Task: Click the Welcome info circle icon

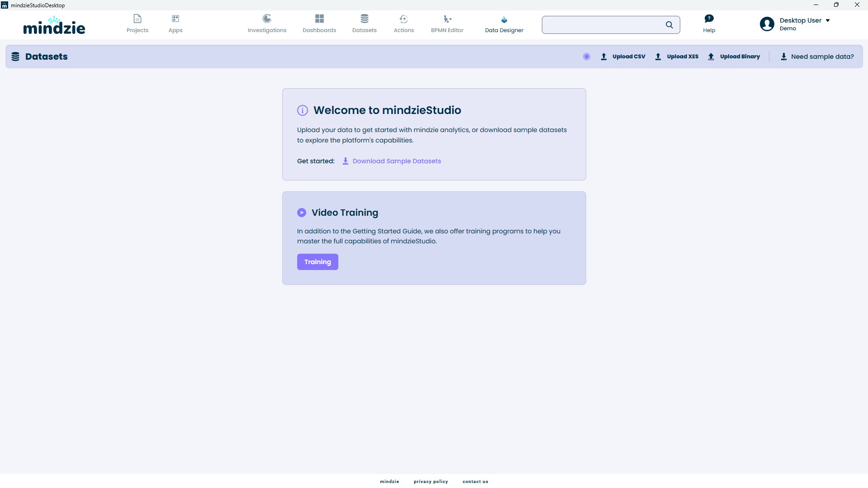Action: 303,110
